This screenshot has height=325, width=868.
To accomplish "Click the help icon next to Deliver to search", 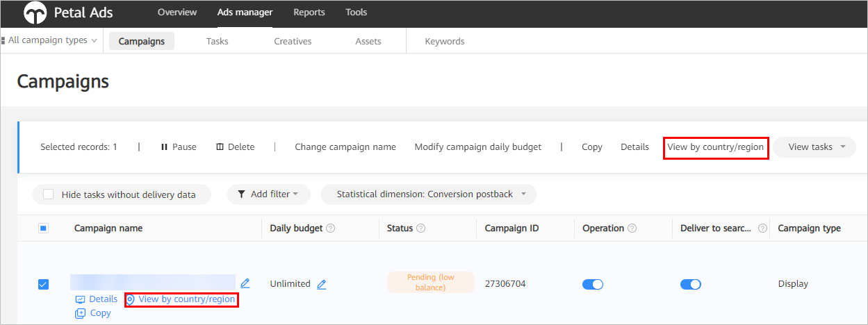I will [x=763, y=228].
